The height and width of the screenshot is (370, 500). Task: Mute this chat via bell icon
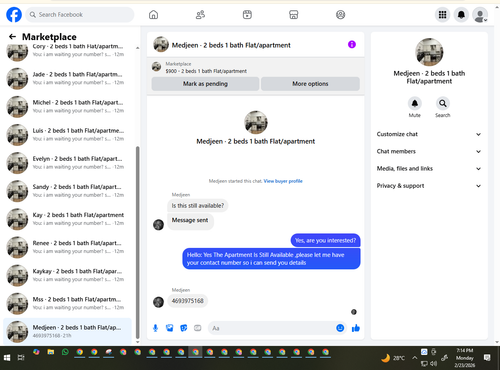click(415, 103)
